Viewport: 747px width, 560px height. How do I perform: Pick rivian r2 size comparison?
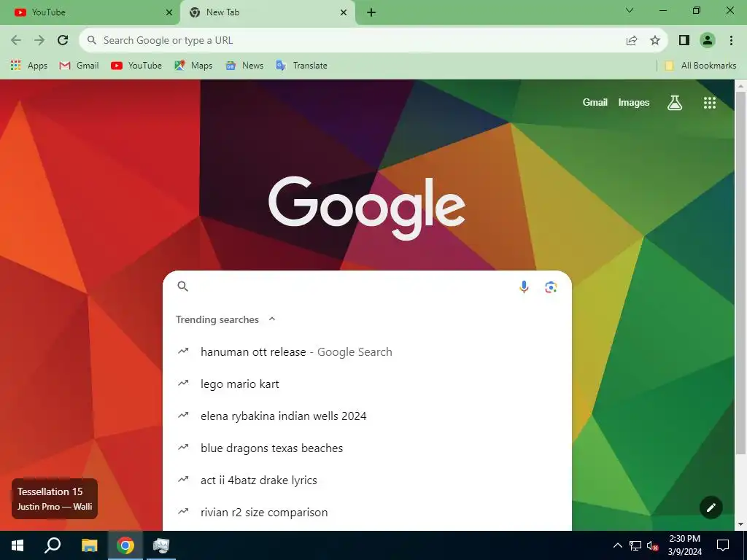coord(367,513)
